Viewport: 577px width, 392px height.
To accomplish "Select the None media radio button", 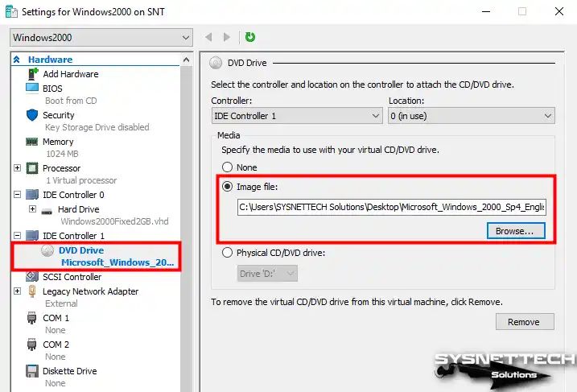I will pyautogui.click(x=228, y=167).
